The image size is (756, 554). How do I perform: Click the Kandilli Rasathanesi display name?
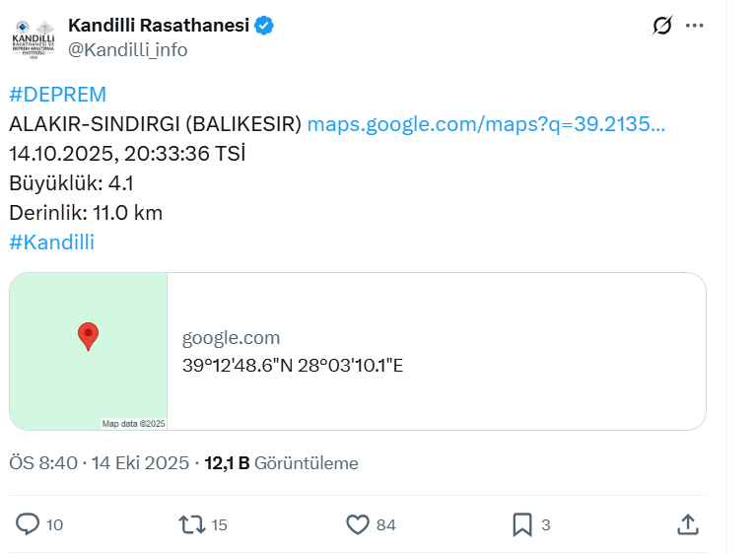(159, 26)
